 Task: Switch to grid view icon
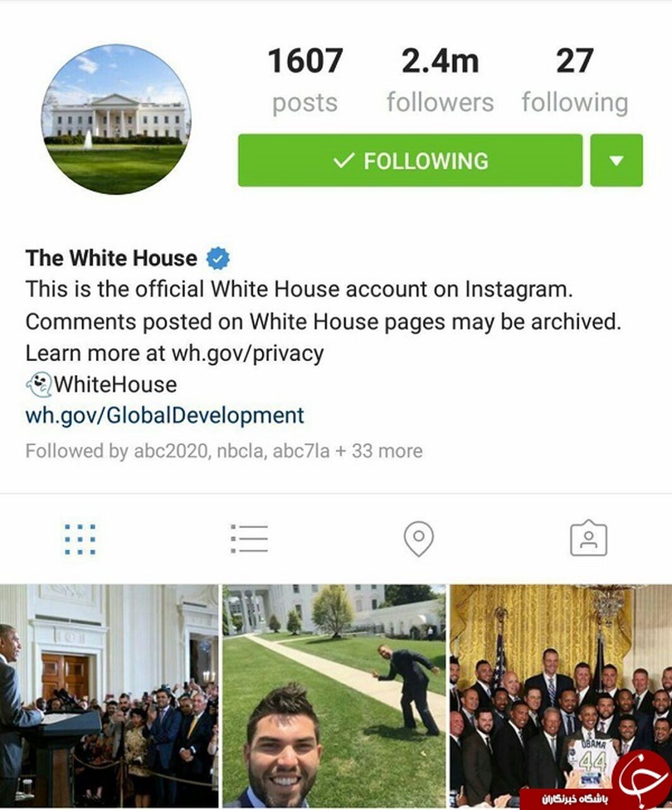tap(80, 539)
